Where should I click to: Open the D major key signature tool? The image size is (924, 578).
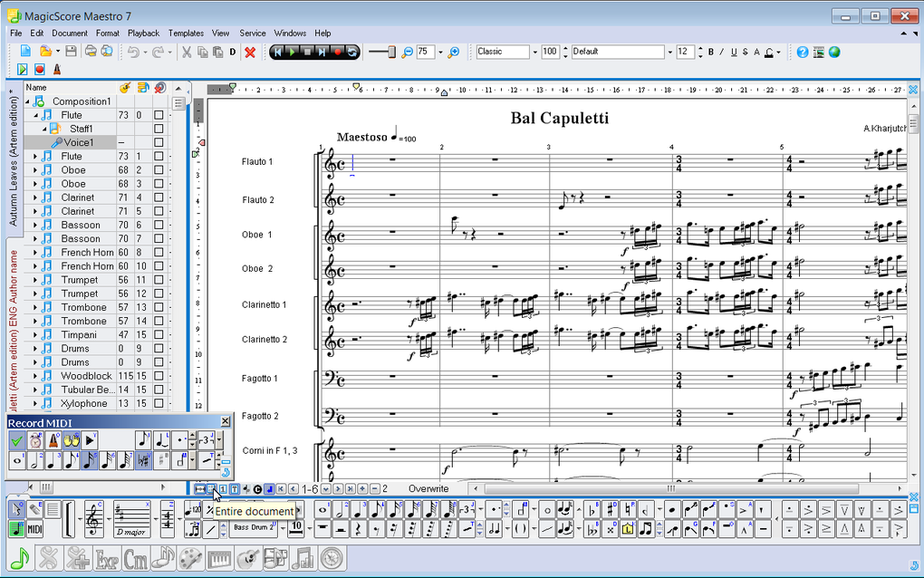[131, 519]
